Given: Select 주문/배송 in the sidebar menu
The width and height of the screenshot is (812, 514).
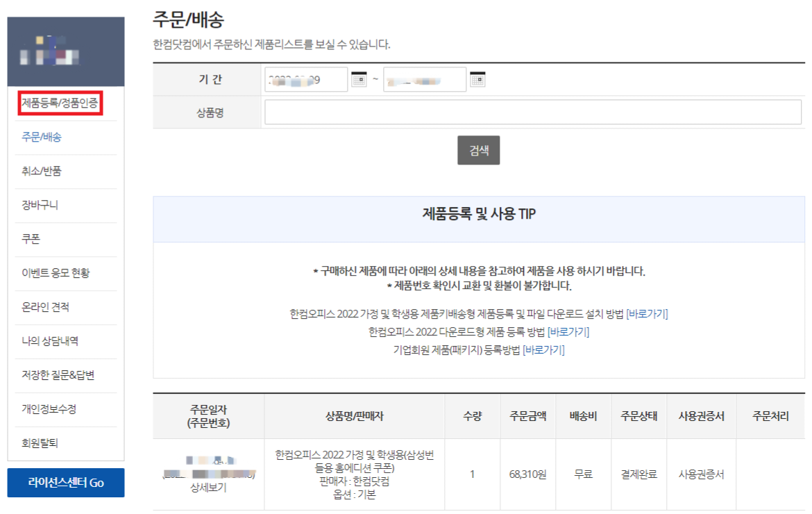Looking at the screenshot, I should tap(42, 137).
